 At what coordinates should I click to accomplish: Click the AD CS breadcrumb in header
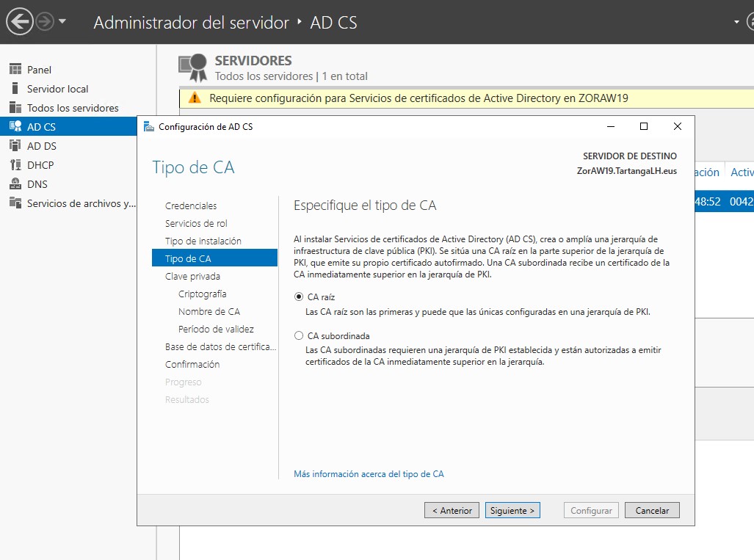coord(333,23)
